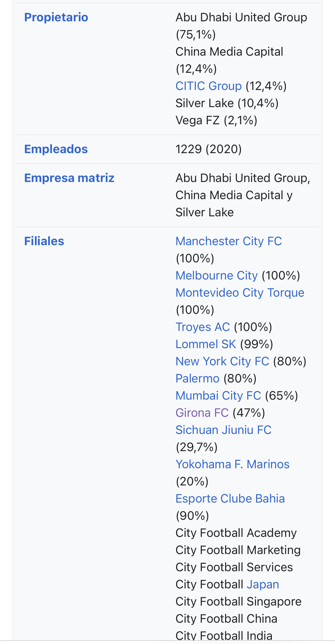Open the Sichuan Jiuniu FC link

(224, 430)
